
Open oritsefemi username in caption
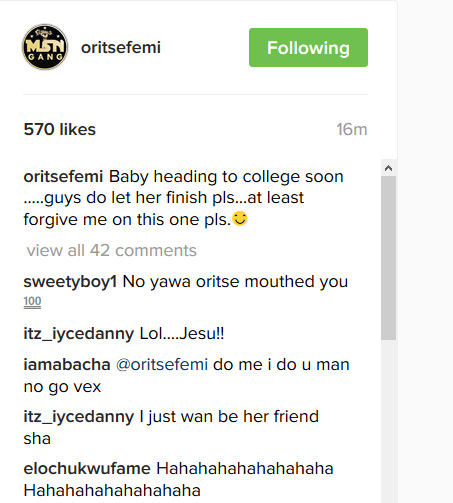coord(63,176)
